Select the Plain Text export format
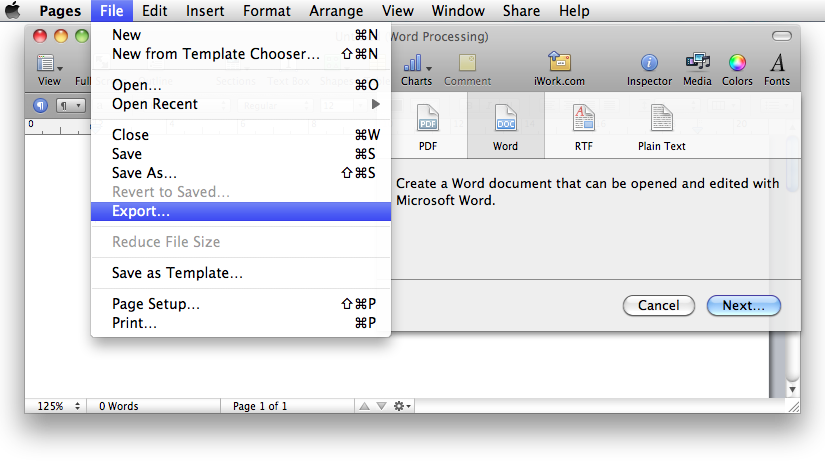 pyautogui.click(x=662, y=127)
